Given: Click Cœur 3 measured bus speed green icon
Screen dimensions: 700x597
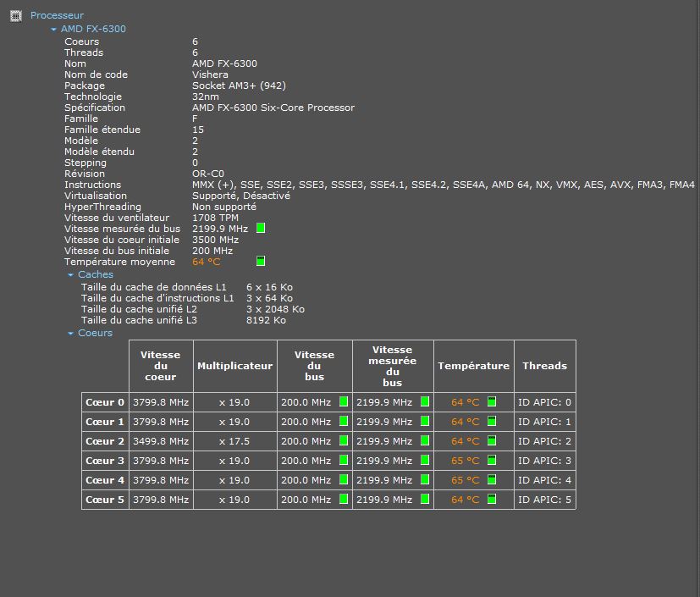Looking at the screenshot, I should pos(425,461).
